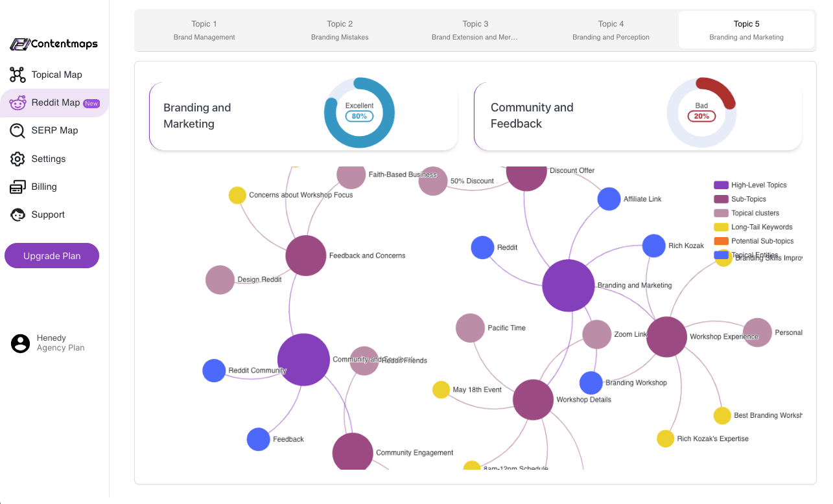This screenshot has height=504, width=833.
Task: Click the Feedback and Concerns node
Action: [x=305, y=256]
